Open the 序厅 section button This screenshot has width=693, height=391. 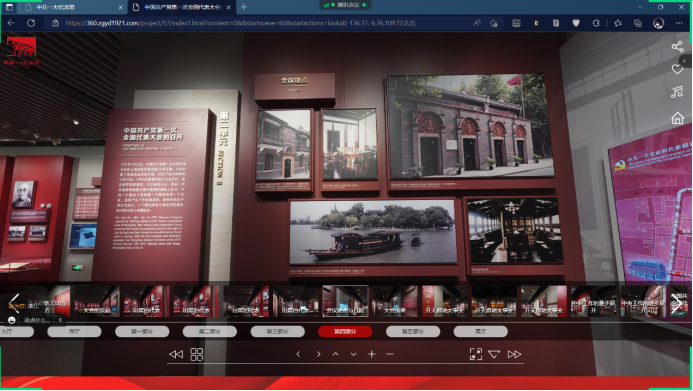click(x=74, y=331)
